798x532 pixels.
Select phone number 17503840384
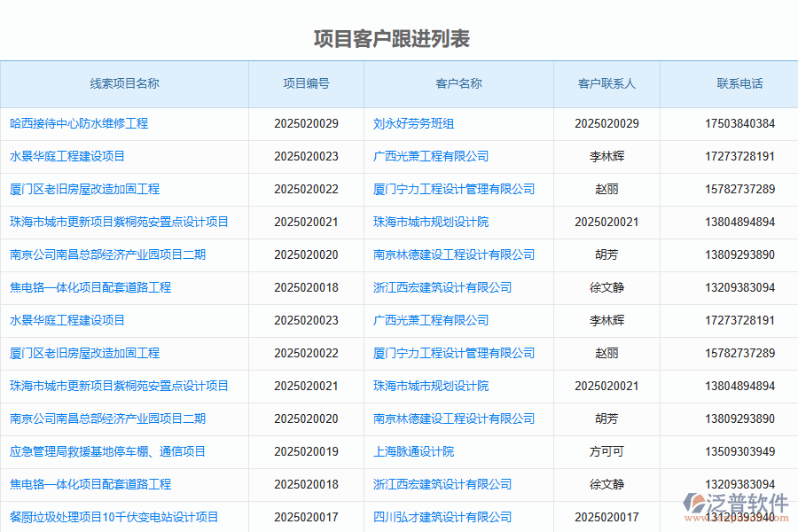coord(740,124)
